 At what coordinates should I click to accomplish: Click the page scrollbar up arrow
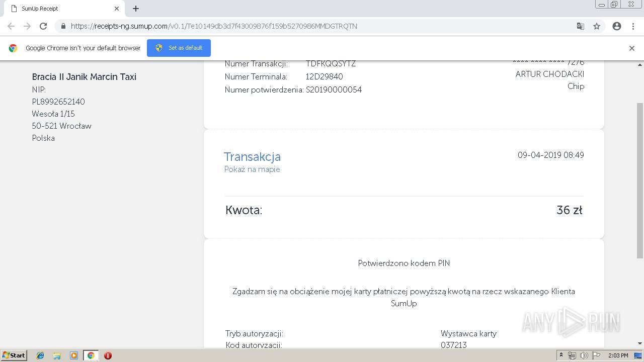[640, 65]
